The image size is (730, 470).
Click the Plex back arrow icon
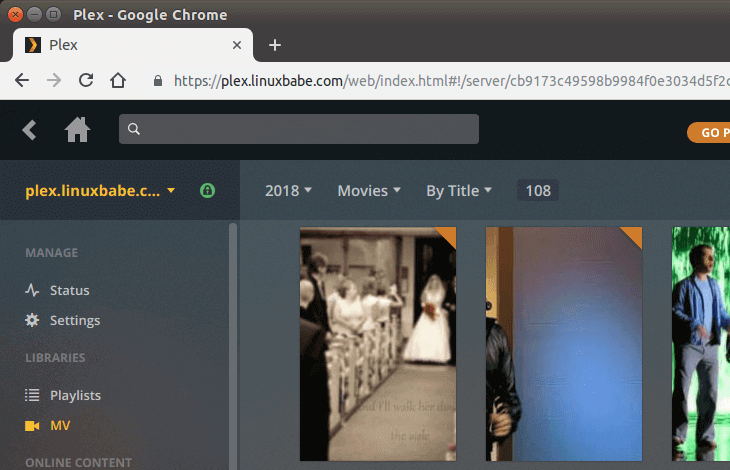tap(29, 130)
